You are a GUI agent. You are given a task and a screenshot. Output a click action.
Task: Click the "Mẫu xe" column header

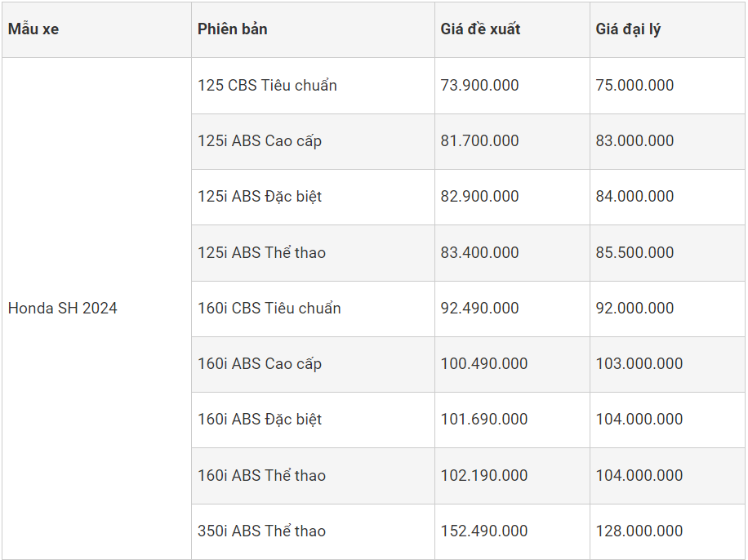pyautogui.click(x=33, y=29)
